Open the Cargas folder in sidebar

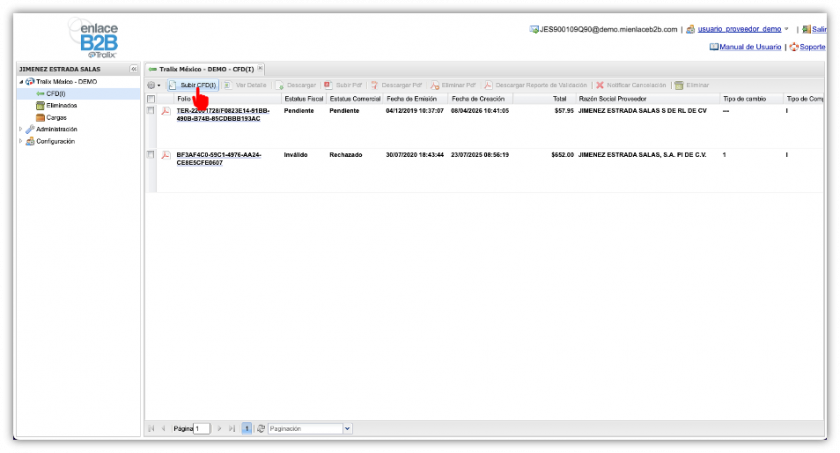[x=56, y=117]
